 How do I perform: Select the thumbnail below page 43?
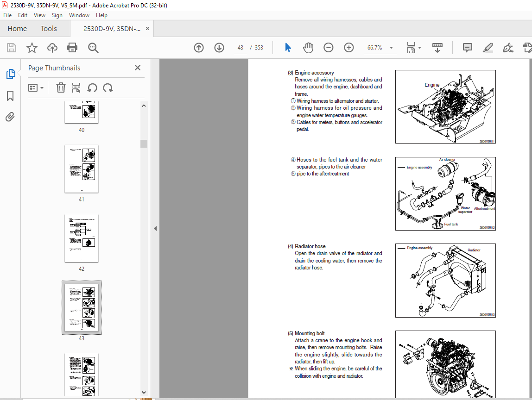pos(82,375)
